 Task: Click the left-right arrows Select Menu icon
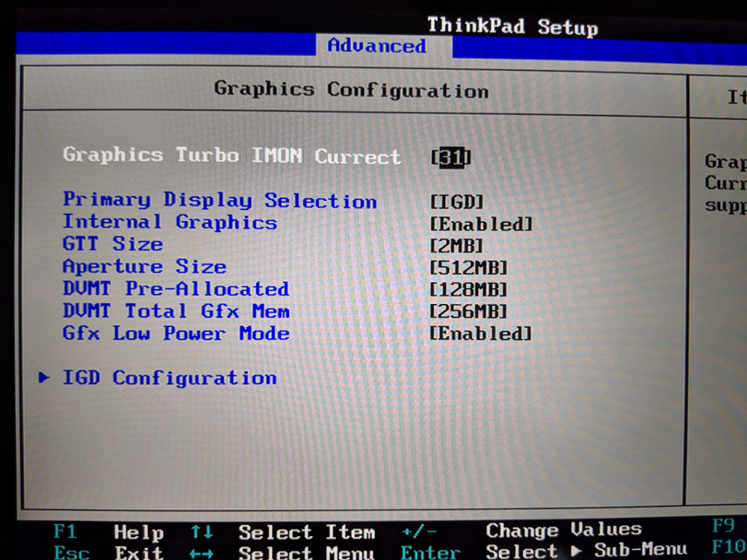[202, 554]
